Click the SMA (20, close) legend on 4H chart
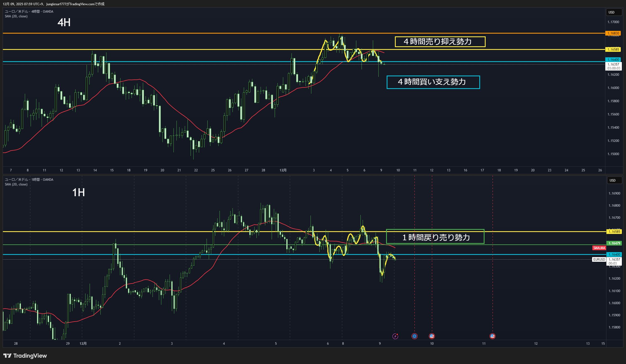This screenshot has height=364, width=626. click(x=16, y=16)
